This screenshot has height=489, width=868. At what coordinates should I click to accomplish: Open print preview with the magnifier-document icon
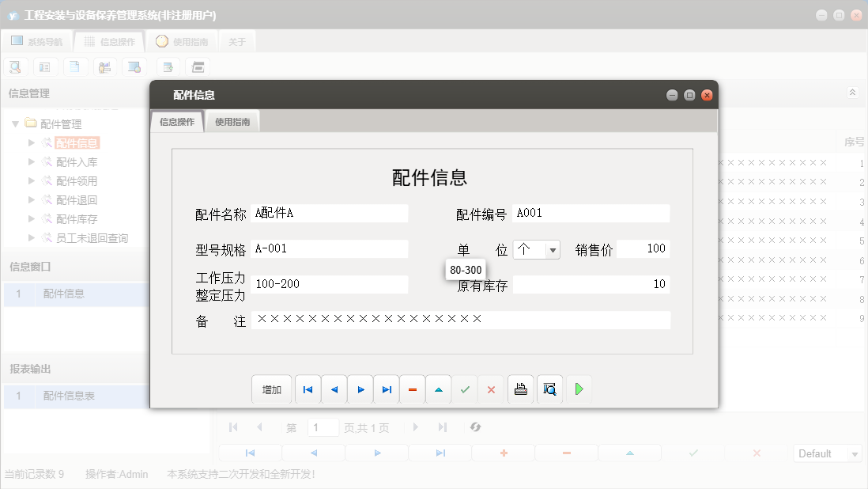pyautogui.click(x=549, y=389)
